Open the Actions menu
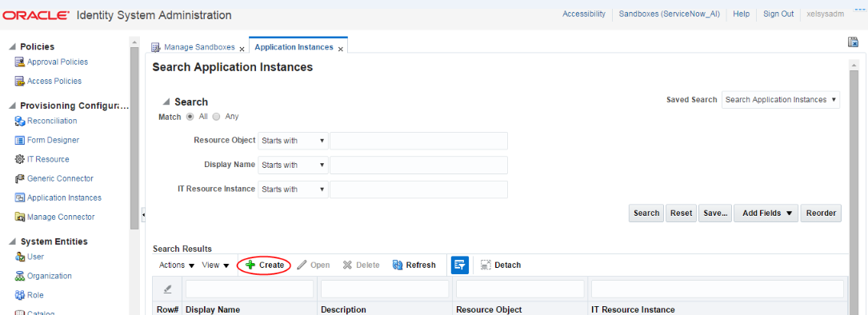The height and width of the screenshot is (315, 868). coord(177,265)
